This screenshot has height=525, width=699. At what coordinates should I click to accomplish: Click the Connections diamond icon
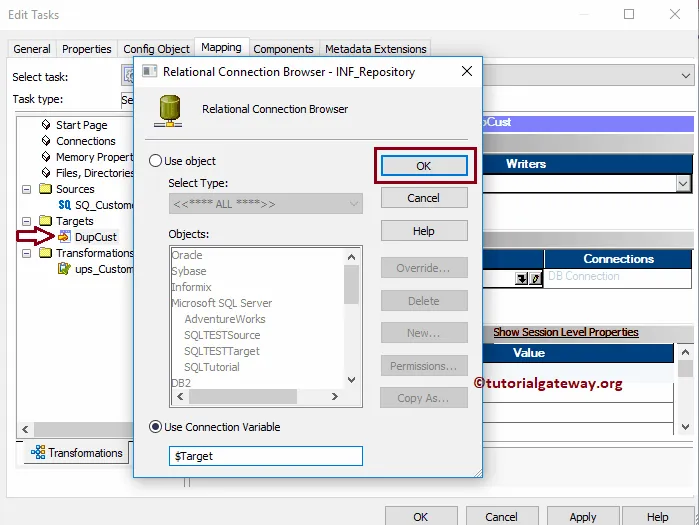[x=46, y=141]
